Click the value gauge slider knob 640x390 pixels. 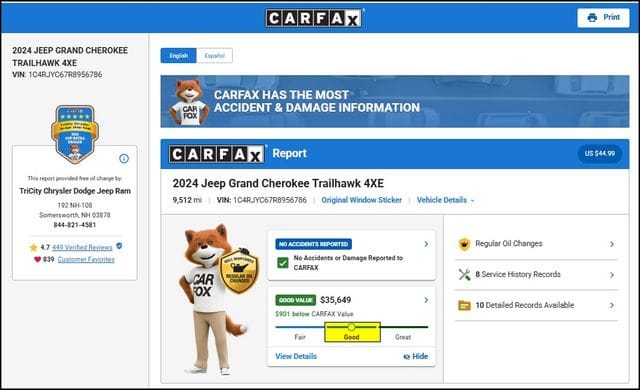351,327
